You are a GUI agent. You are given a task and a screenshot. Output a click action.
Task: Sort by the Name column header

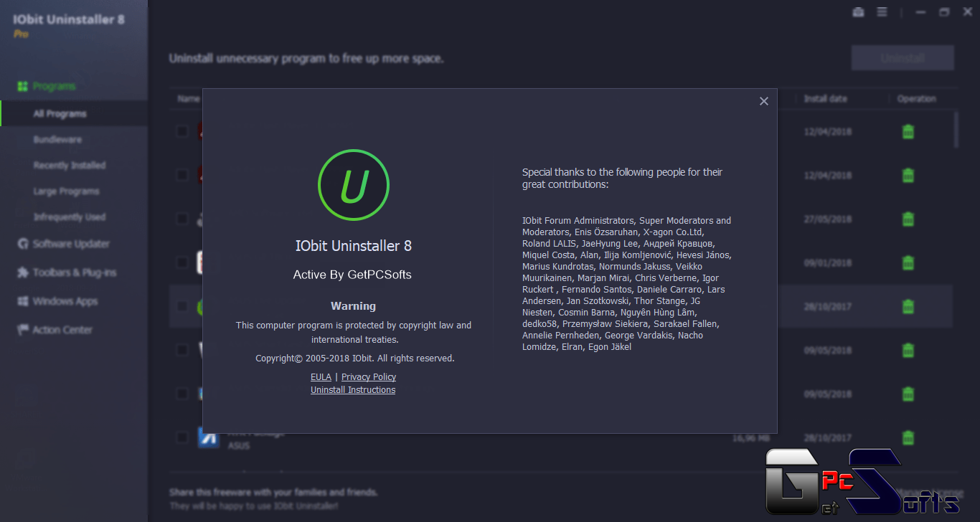(189, 99)
